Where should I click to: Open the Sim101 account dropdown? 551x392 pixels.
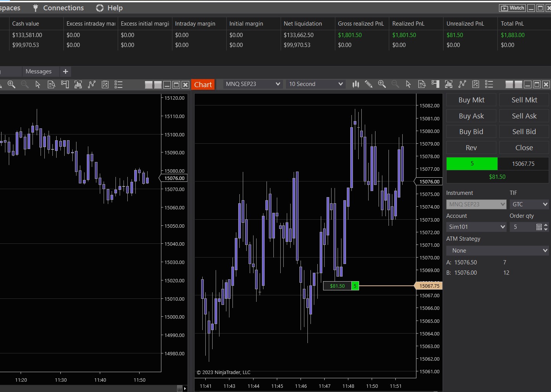pos(476,227)
